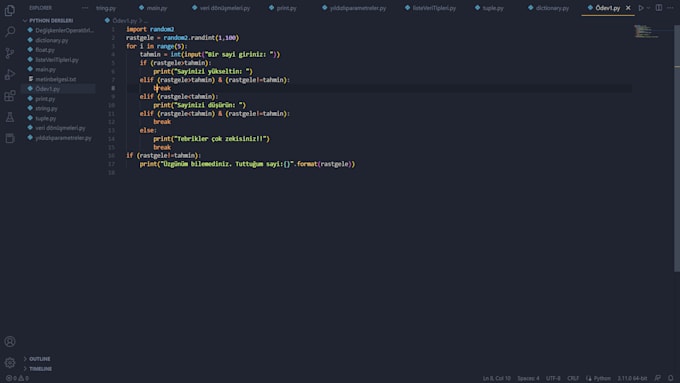Click the editor vertical scrollbar

pyautogui.click(x=677, y=147)
